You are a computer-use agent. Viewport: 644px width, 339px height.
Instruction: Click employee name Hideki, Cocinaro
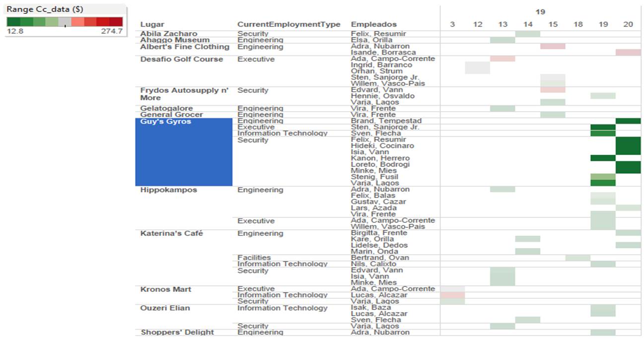[x=382, y=146]
